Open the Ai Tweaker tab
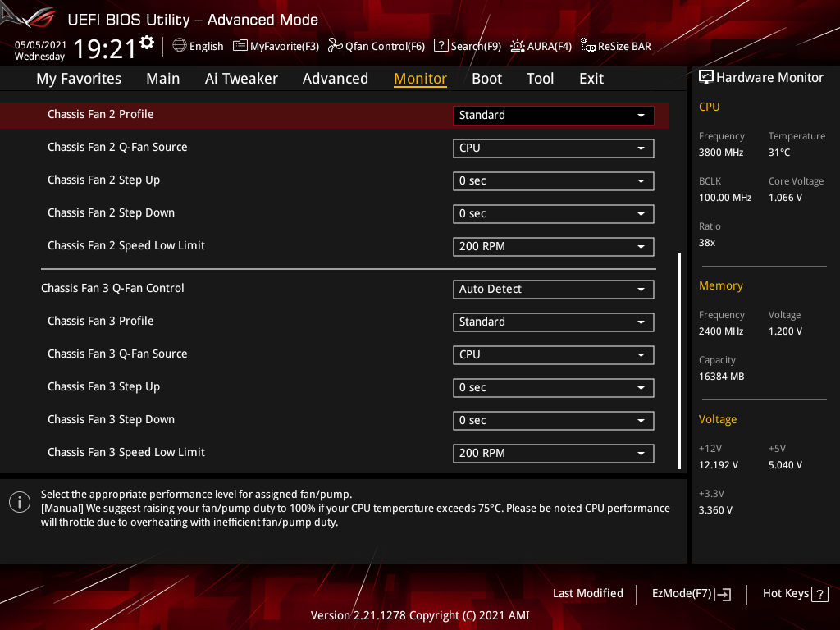Image resolution: width=840 pixels, height=630 pixels. click(241, 79)
